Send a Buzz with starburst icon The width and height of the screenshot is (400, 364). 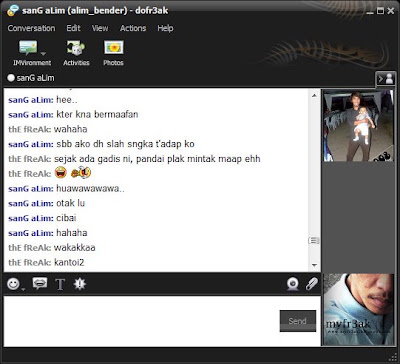click(80, 284)
